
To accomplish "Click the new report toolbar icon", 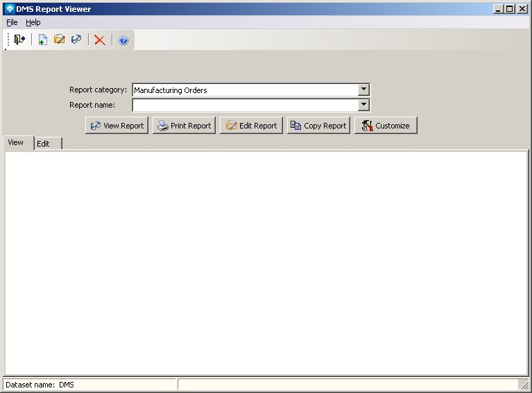I will (42, 40).
